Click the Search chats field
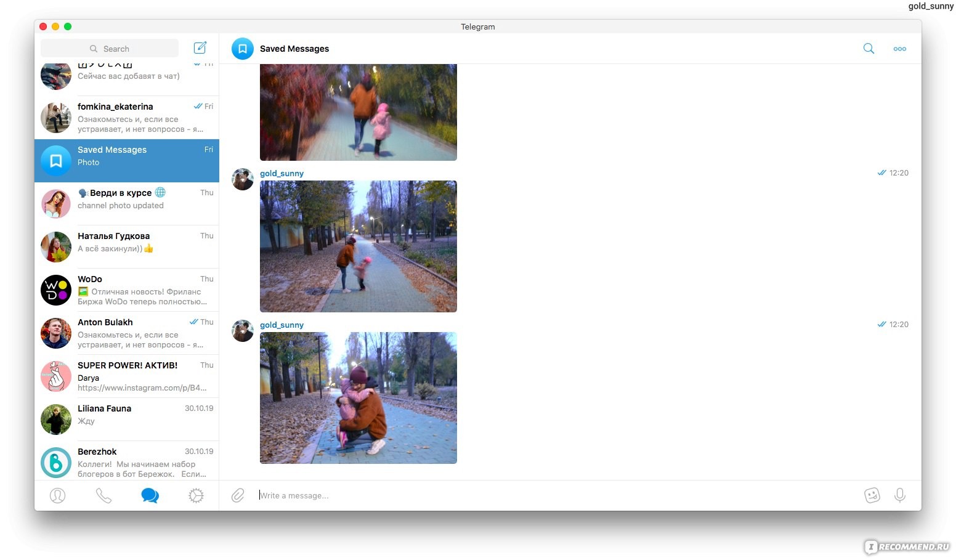The image size is (956, 560). pyautogui.click(x=110, y=49)
